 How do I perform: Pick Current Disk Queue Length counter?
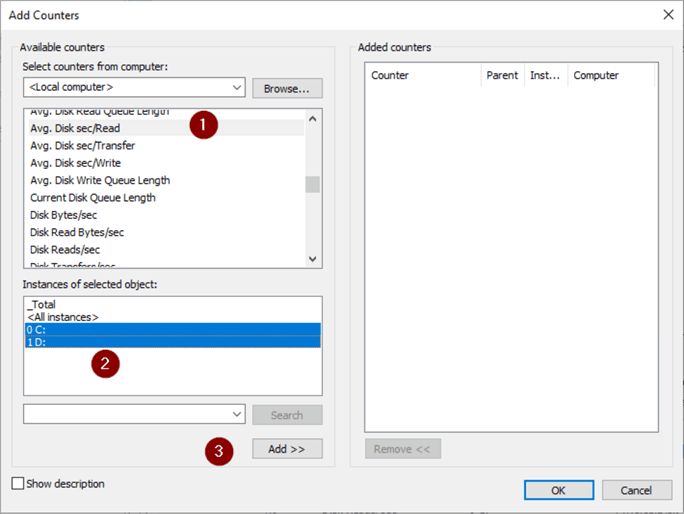93,198
